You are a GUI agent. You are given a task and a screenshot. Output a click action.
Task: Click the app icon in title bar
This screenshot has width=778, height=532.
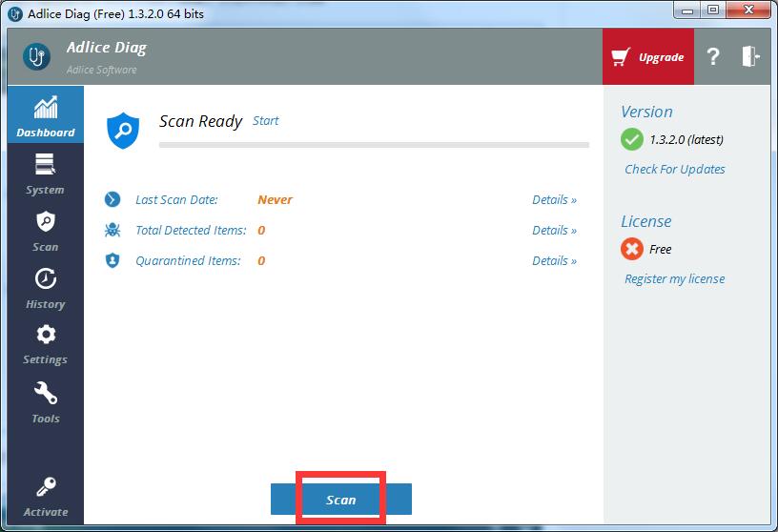(15, 13)
